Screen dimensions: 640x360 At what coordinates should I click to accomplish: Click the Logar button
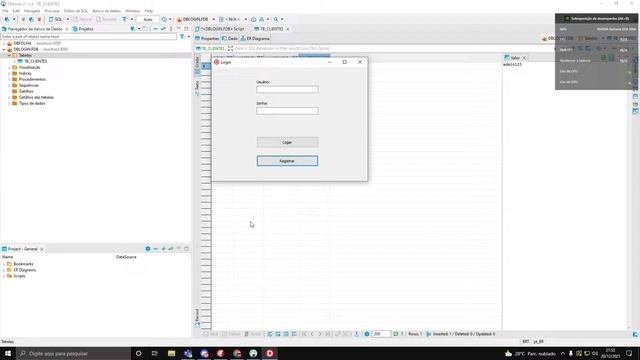(x=287, y=142)
